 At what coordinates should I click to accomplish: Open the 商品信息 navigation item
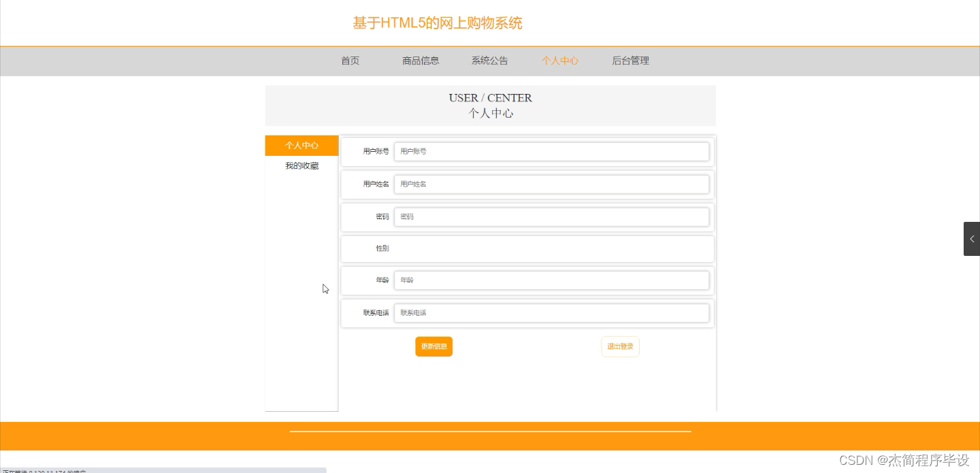tap(421, 61)
